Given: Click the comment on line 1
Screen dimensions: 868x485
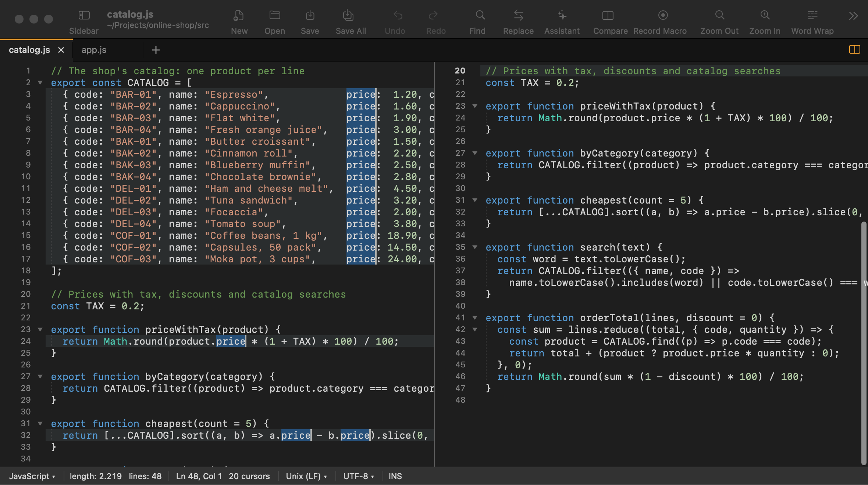Looking at the screenshot, I should (178, 71).
